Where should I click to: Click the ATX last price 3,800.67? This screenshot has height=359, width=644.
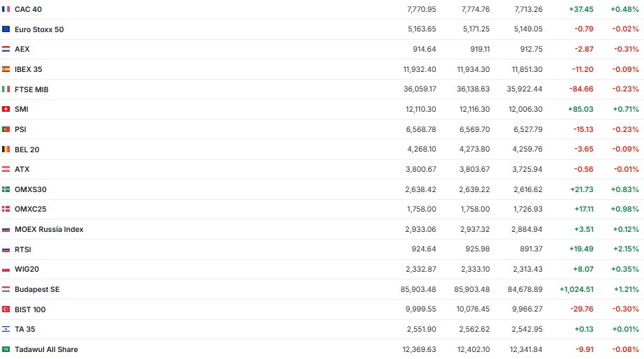(x=420, y=169)
